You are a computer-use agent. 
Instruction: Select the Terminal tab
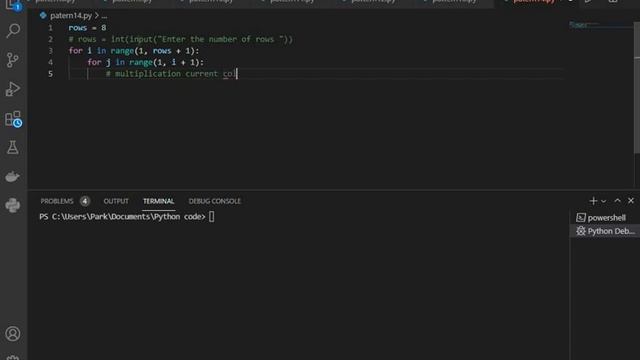point(158,201)
